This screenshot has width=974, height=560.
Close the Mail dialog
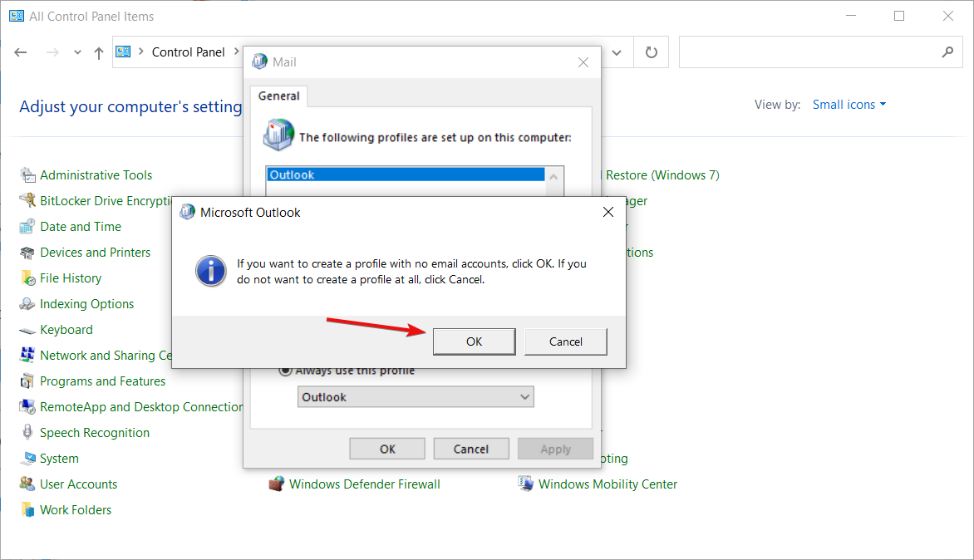pyautogui.click(x=583, y=62)
